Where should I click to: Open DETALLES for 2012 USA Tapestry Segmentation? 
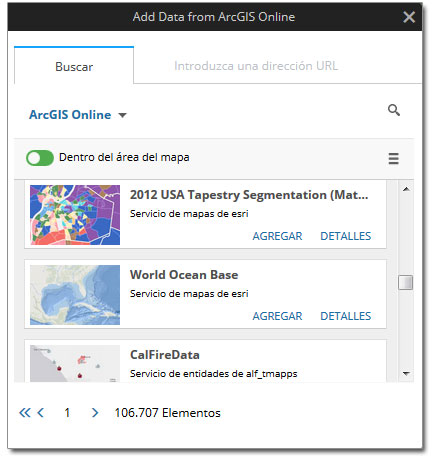tap(346, 236)
